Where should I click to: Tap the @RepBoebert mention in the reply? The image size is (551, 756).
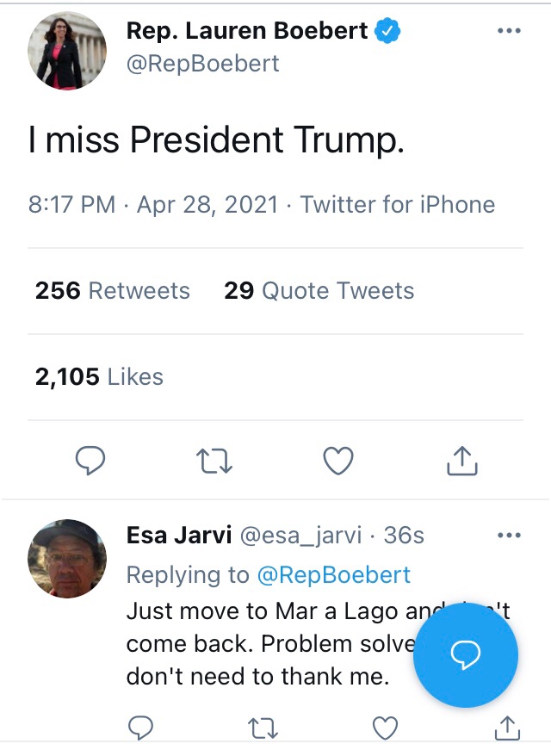(x=334, y=574)
